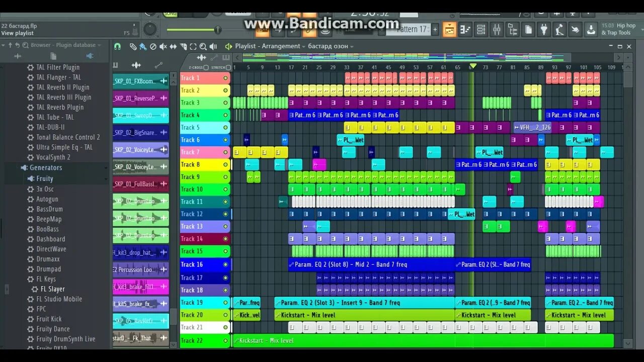Click the Hip hop & Trap Tools news panel
The width and height of the screenshot is (644, 362).
(x=621, y=29)
